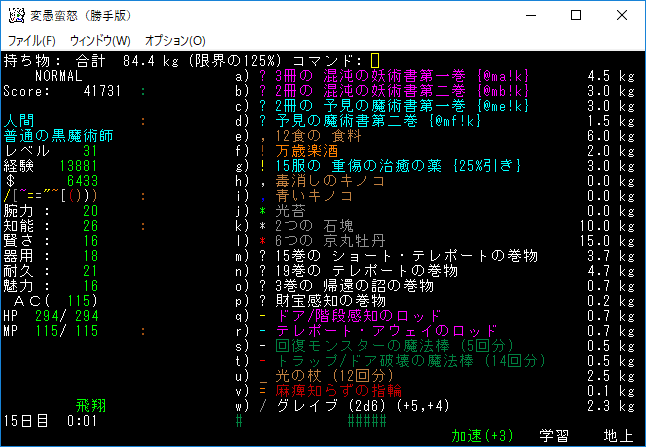Click the 学習 status indicator
Viewport: 646px width, 447px height.
554,435
